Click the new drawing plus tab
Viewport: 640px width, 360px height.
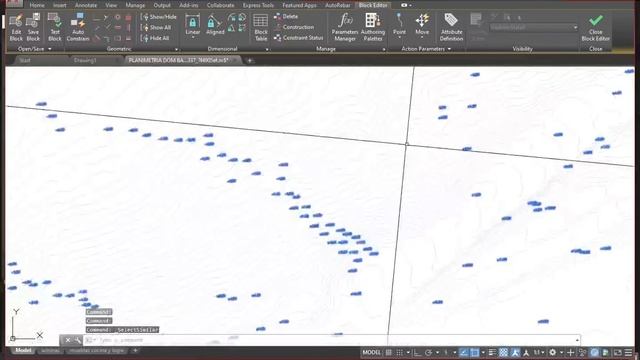[249, 61]
